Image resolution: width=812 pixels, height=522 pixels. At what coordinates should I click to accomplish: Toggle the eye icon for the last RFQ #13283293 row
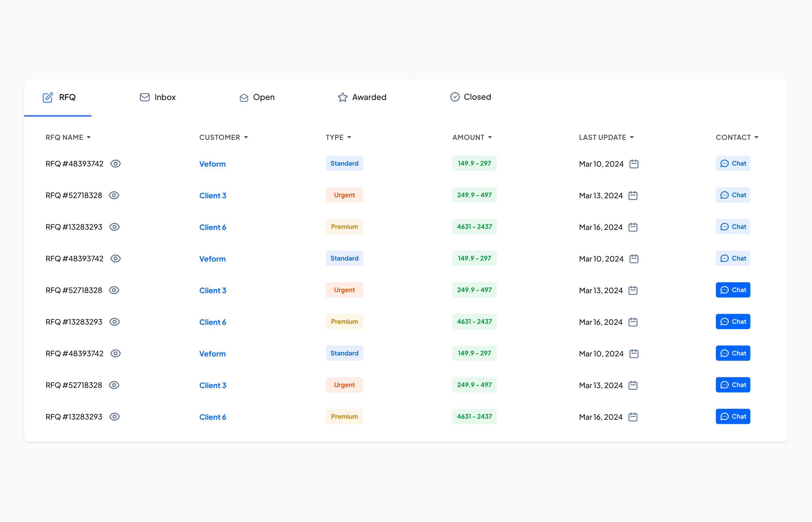click(x=114, y=416)
